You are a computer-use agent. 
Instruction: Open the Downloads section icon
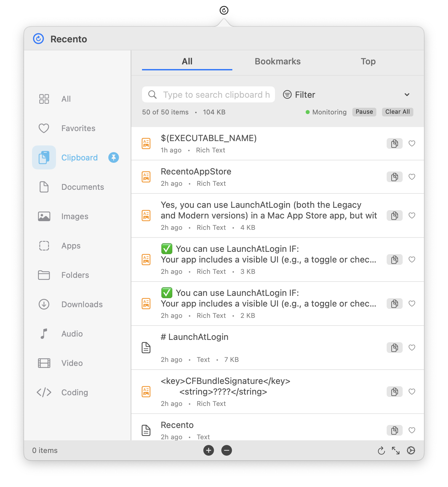tap(44, 304)
